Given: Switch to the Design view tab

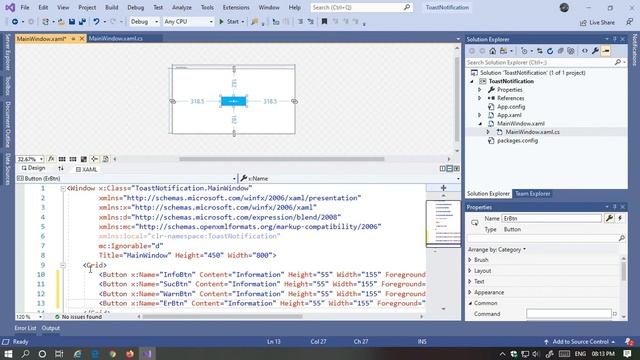Looking at the screenshot, I should 33,168.
